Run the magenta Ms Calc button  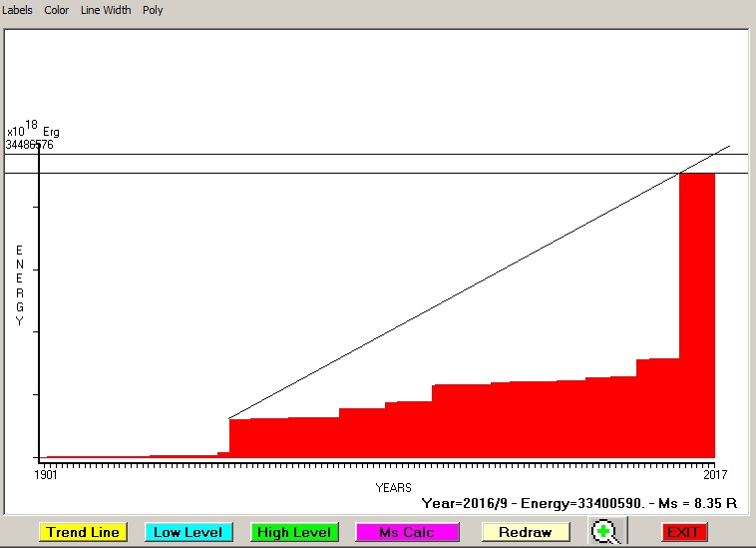pos(406,532)
